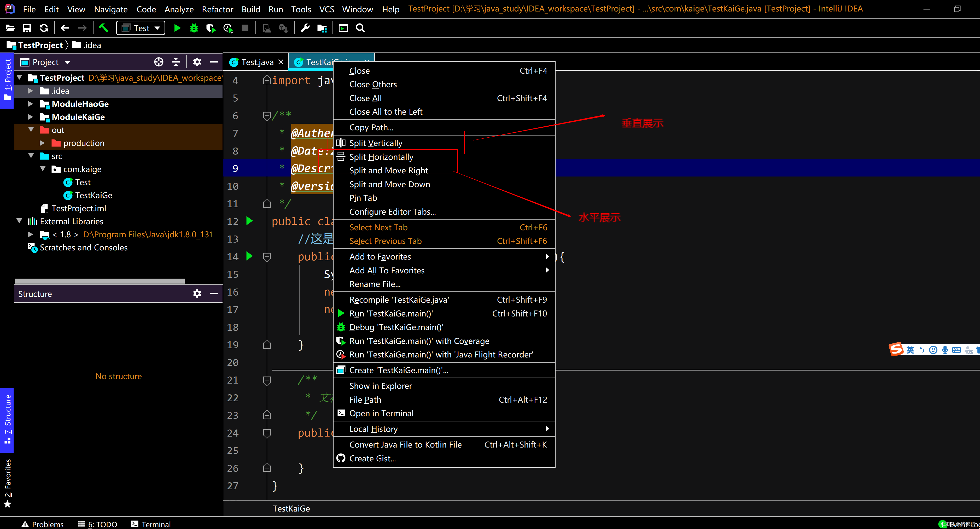
Task: Click the Collapse All icon in Project panel
Action: (x=176, y=62)
